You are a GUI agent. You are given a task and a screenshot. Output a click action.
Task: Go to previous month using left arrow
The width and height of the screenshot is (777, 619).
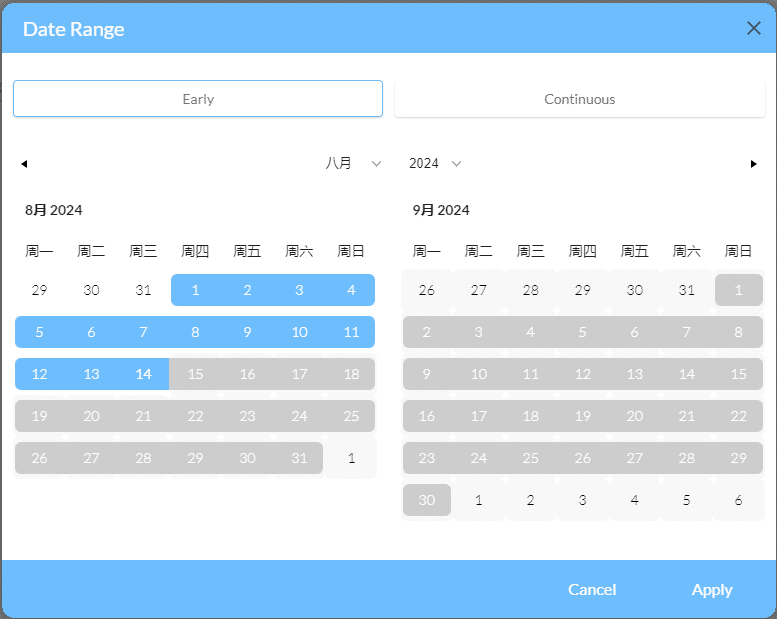[x=24, y=164]
